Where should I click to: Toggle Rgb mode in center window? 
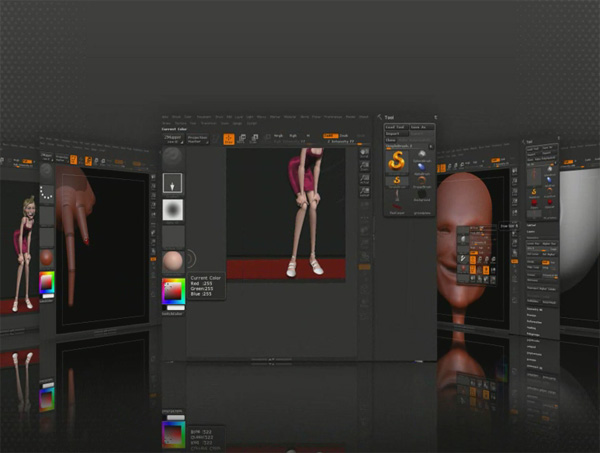(293, 135)
